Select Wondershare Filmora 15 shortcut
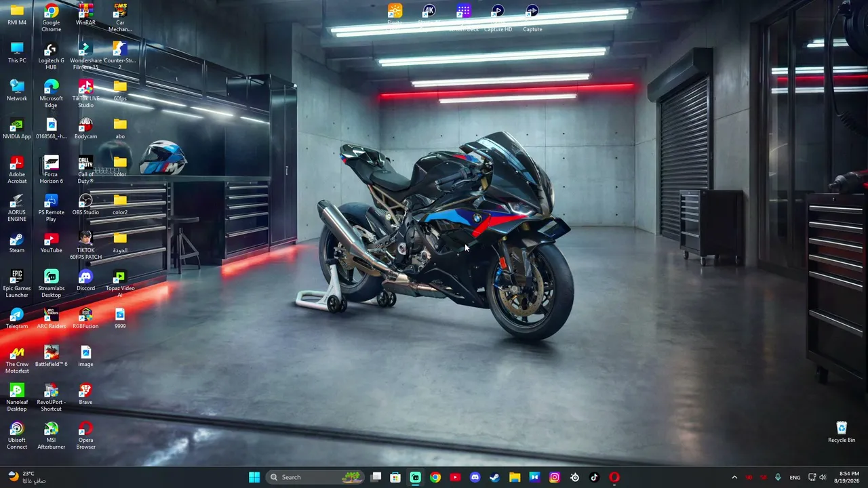The image size is (868, 488). (x=85, y=56)
